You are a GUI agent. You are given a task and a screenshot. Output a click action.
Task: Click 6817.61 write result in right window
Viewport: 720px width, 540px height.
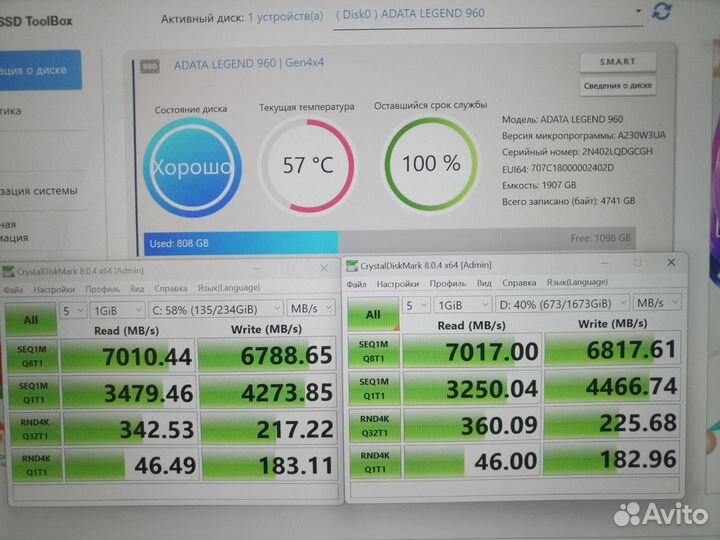coord(612,349)
